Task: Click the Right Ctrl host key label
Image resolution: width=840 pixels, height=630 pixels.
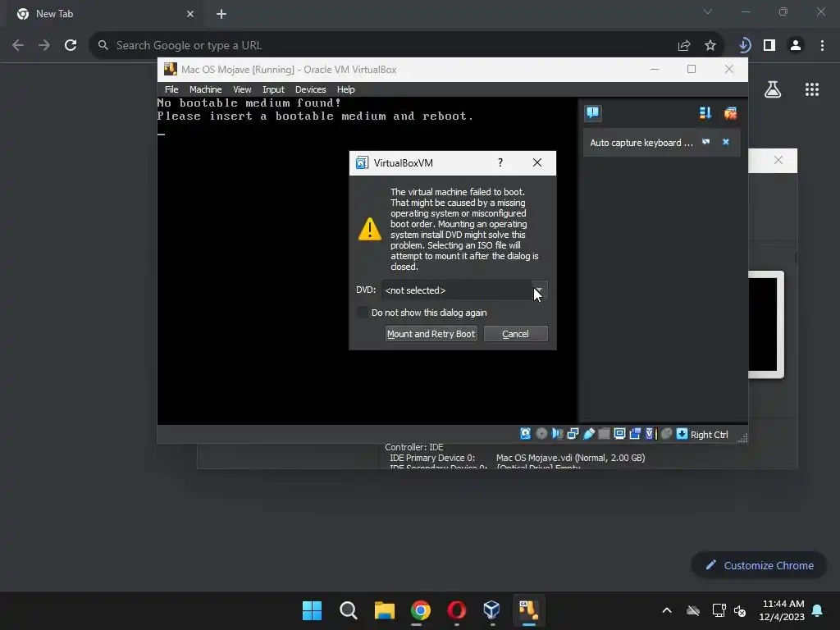Action: 710,435
